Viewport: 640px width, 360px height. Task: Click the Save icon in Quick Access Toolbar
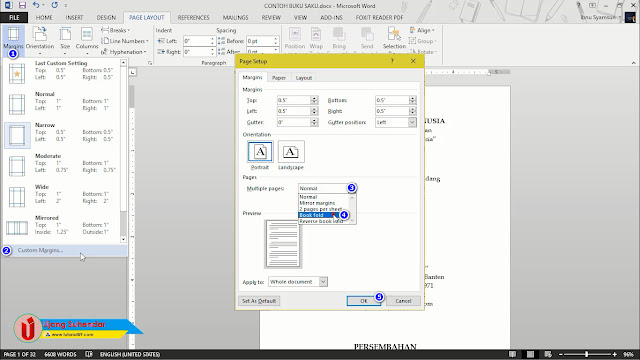pyautogui.click(x=22, y=5)
